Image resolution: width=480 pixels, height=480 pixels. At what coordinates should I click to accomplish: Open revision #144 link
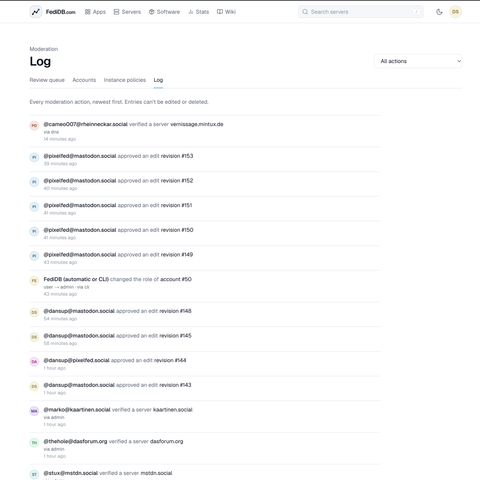coord(170,360)
